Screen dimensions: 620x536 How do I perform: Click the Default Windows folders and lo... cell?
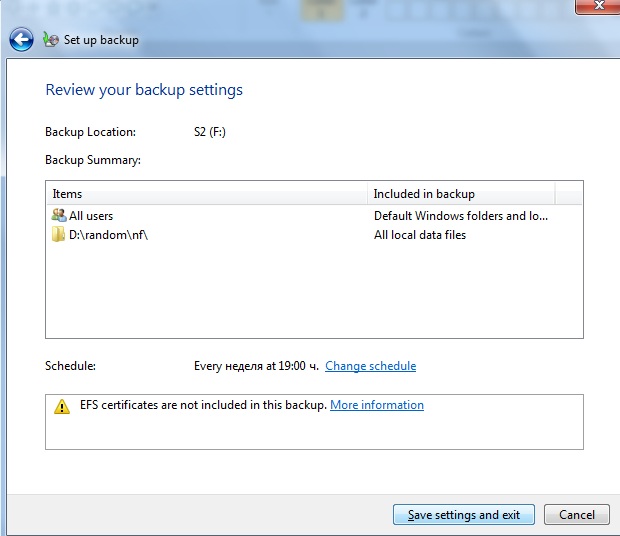[461, 216]
